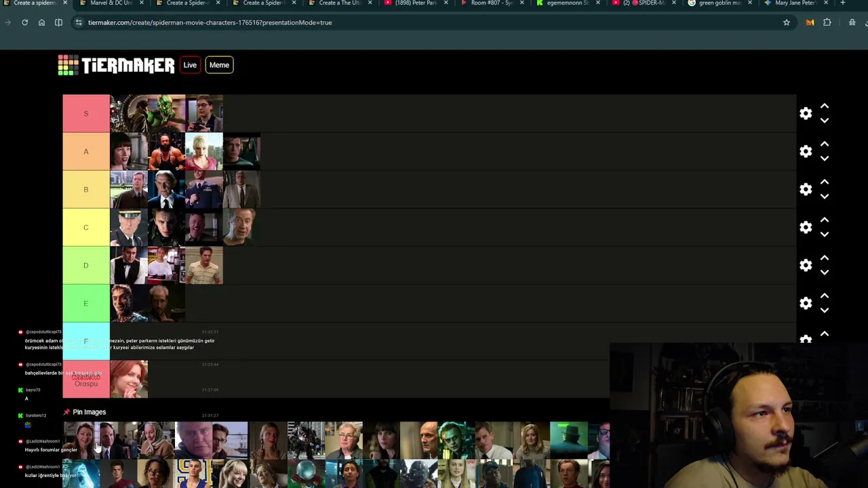Move the D tier row up

[825, 258]
